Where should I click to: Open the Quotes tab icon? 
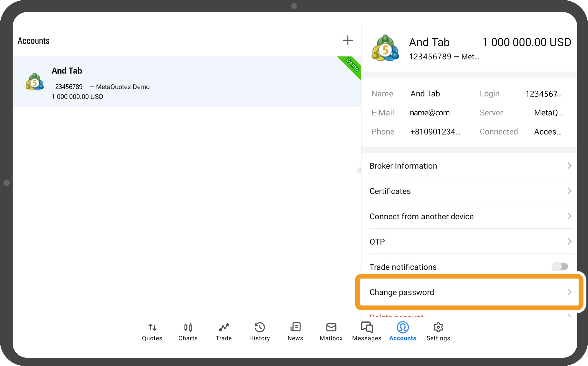click(152, 327)
